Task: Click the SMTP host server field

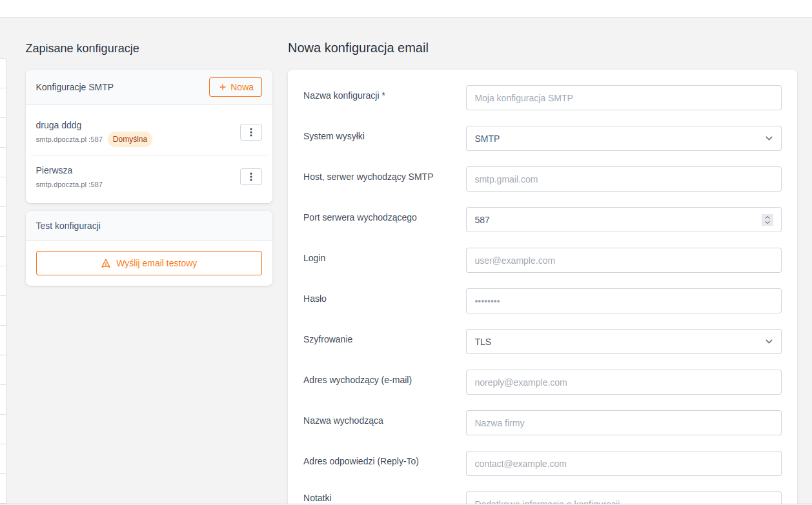Action: [623, 179]
